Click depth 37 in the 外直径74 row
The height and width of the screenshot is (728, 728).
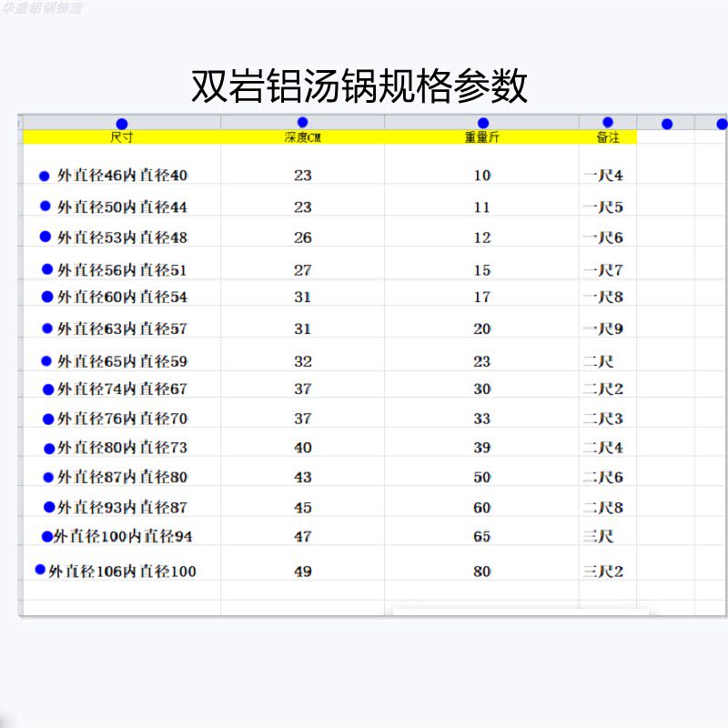pos(303,389)
